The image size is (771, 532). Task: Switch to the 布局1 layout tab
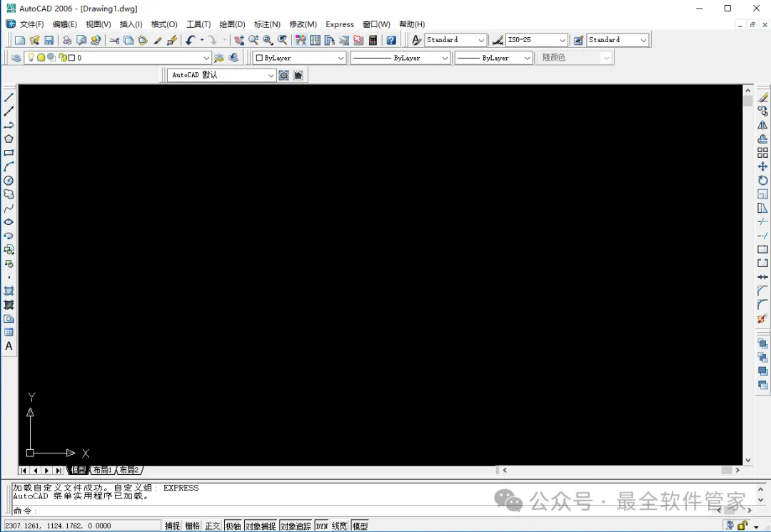103,470
